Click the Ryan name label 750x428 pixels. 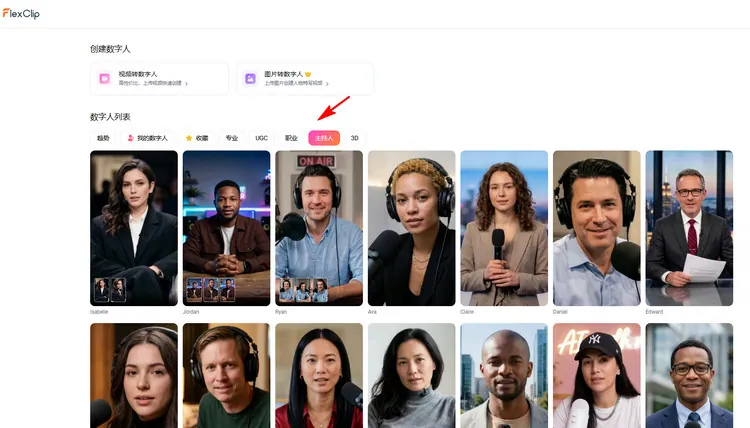[x=281, y=312]
